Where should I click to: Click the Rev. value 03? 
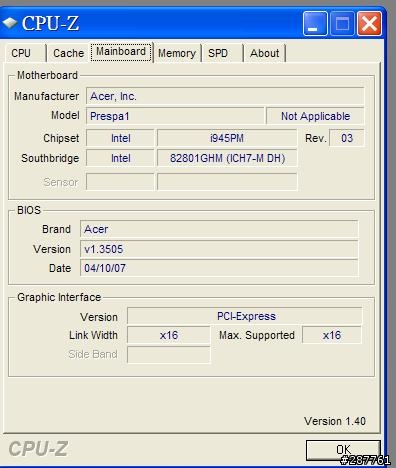(347, 138)
